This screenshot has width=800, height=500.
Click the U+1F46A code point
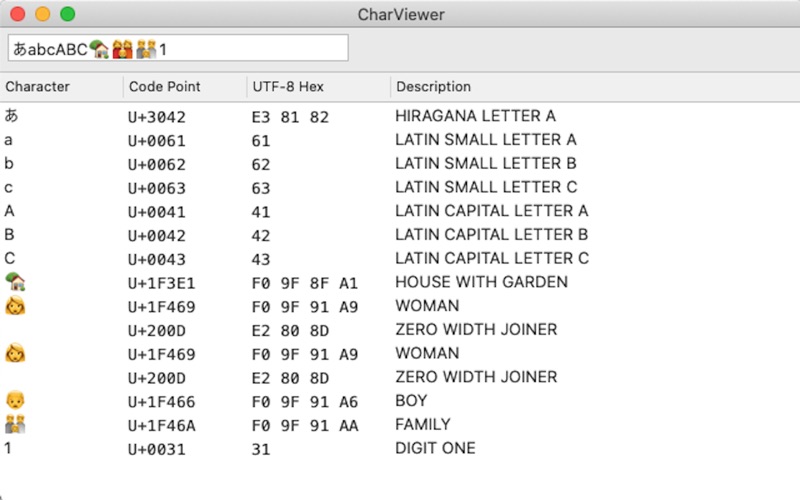[x=161, y=426]
